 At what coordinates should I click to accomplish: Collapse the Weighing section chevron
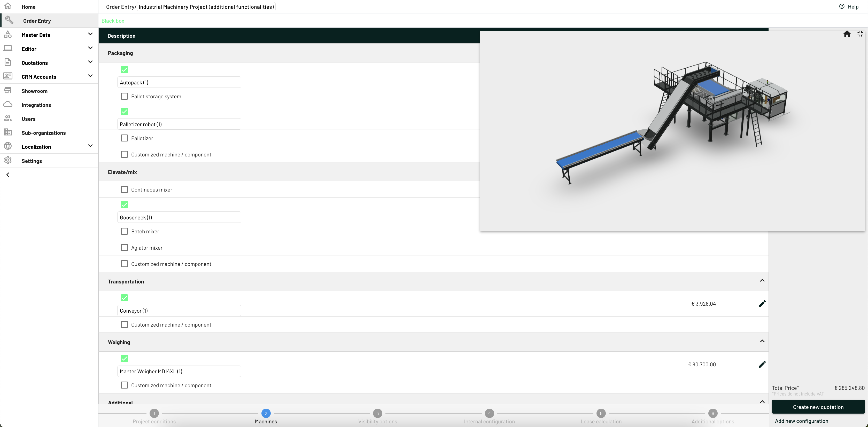click(762, 342)
